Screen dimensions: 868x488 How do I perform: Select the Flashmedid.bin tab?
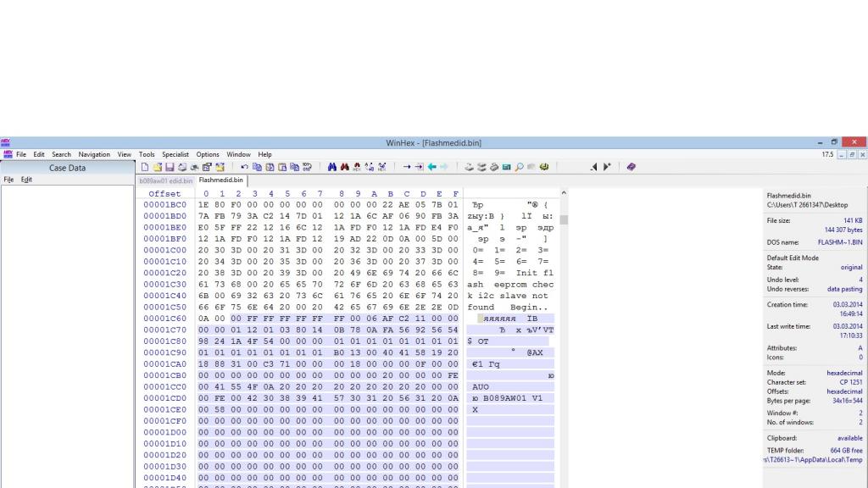click(221, 180)
